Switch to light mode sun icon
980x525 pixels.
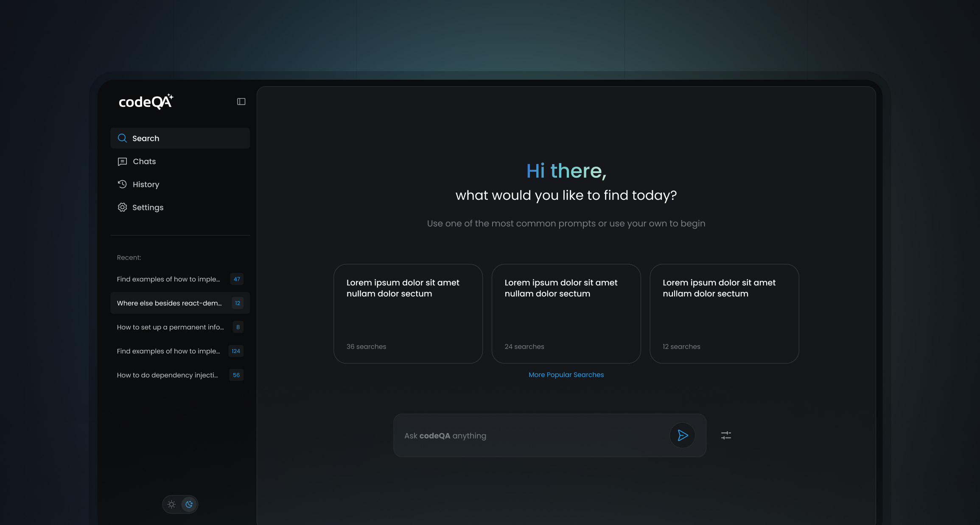pyautogui.click(x=171, y=504)
